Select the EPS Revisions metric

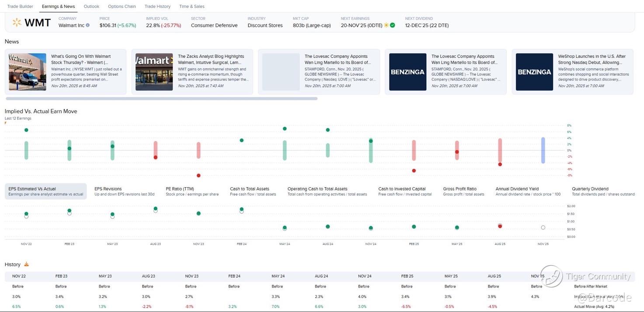(x=108, y=189)
